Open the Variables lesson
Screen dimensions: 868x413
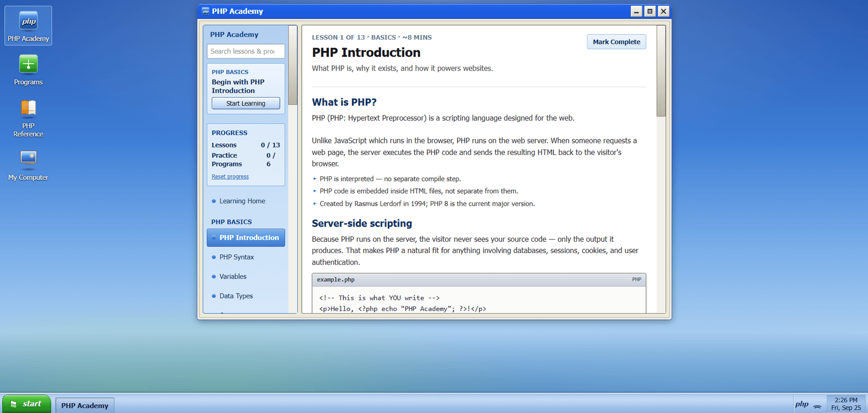click(246, 276)
